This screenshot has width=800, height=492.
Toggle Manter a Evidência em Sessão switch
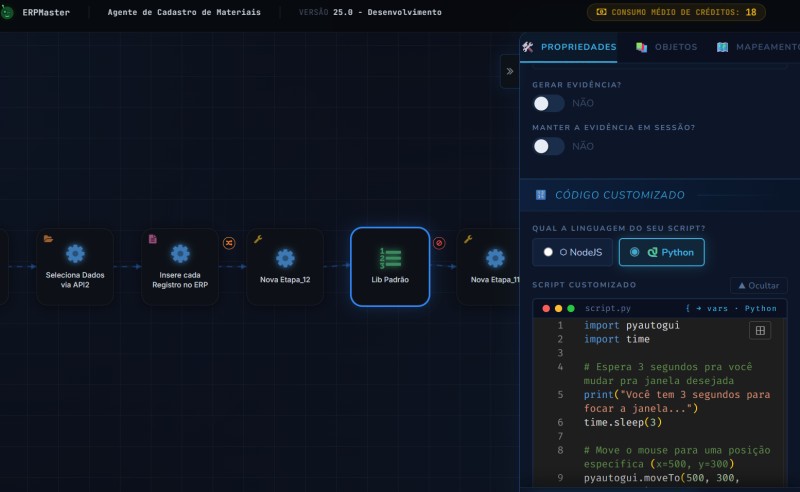click(548, 146)
